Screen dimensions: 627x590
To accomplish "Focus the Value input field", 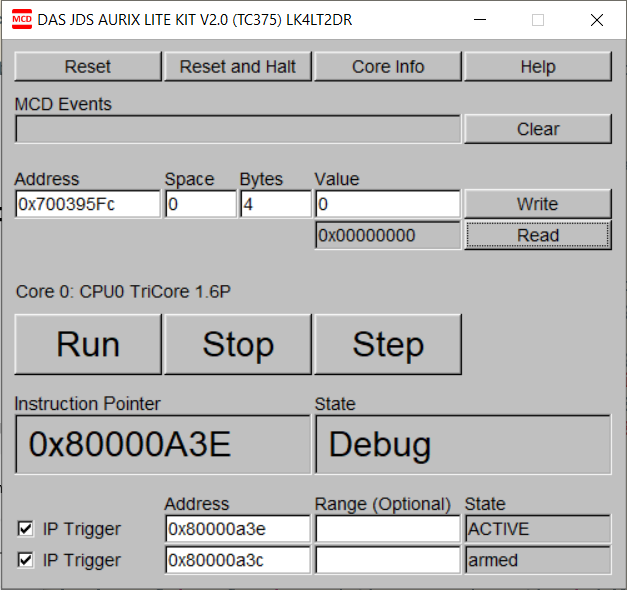I will pyautogui.click(x=388, y=204).
